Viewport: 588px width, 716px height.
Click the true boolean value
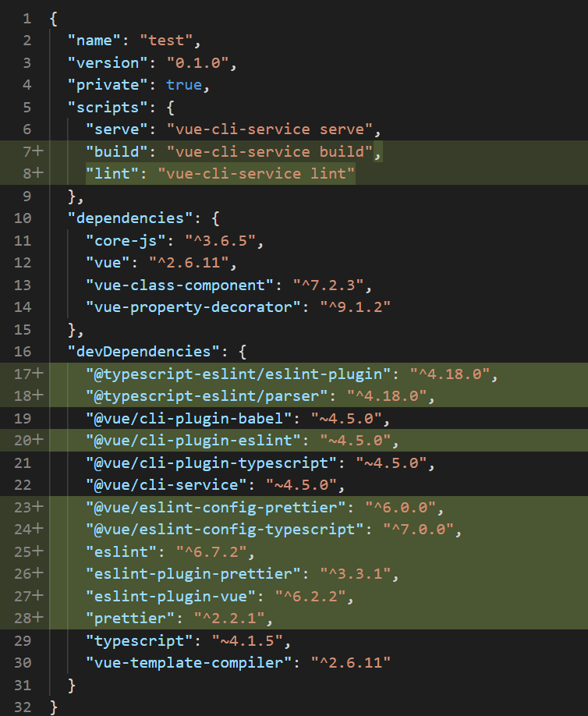tap(184, 85)
